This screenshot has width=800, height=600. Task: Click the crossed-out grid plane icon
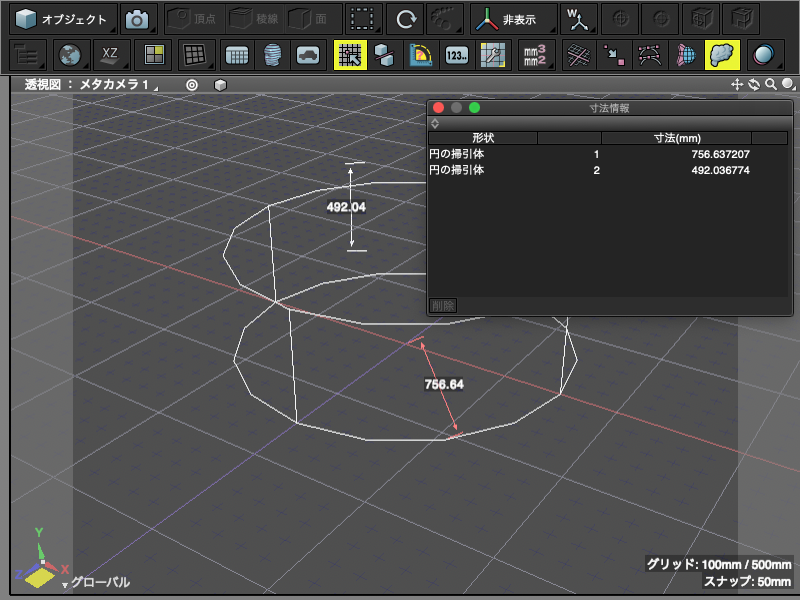[x=580, y=55]
